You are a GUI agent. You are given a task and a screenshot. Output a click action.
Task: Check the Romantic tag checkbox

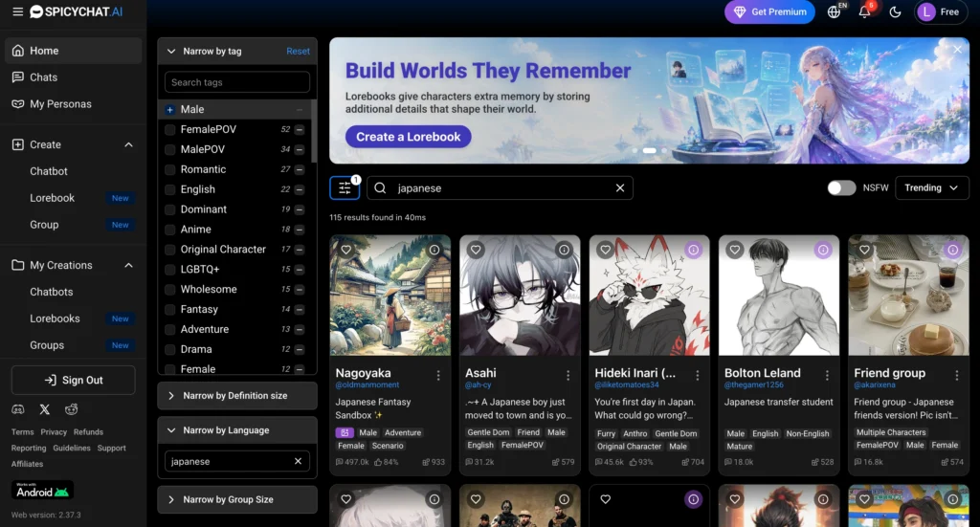pos(169,169)
